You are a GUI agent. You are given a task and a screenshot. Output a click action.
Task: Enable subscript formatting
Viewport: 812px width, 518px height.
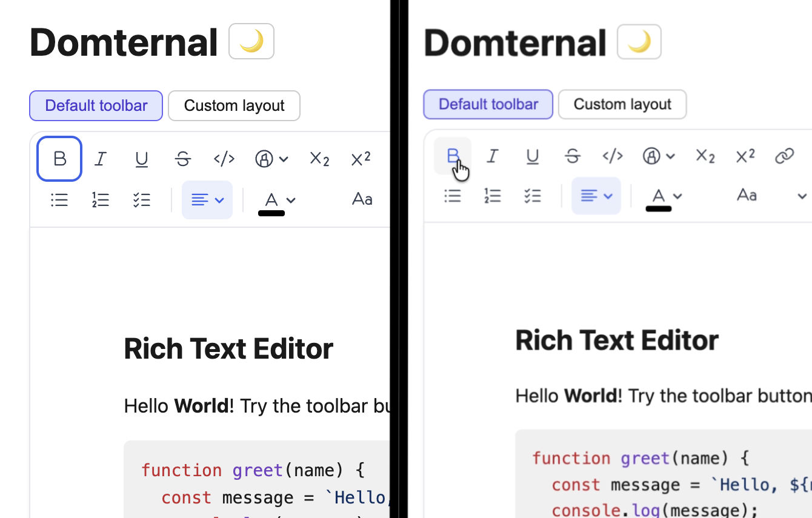point(319,159)
